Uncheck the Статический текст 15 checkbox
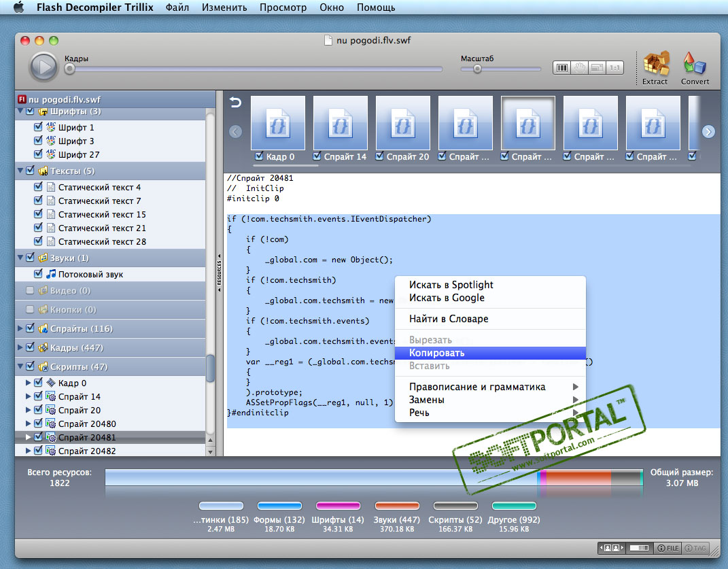Screen dimensions: 728x569 pos(39,214)
